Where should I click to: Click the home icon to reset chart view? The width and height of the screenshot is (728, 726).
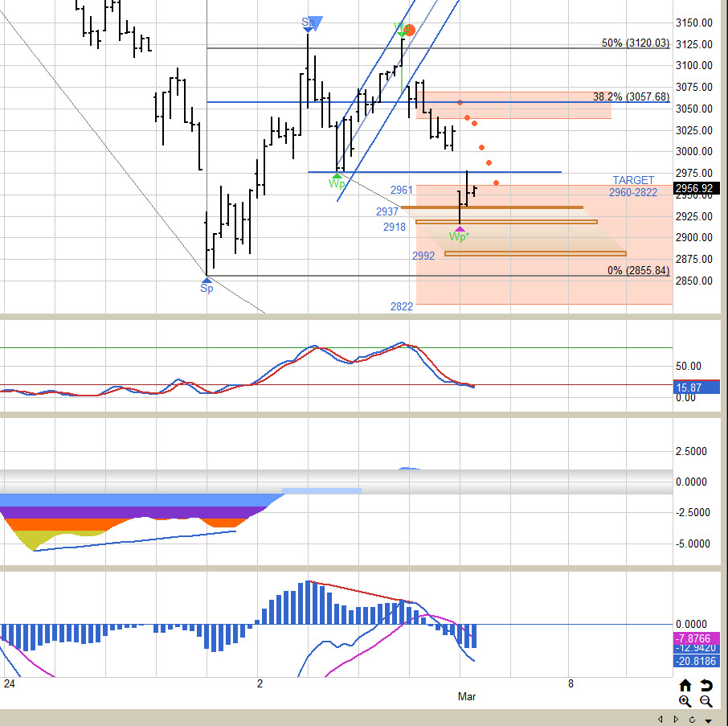(685, 685)
